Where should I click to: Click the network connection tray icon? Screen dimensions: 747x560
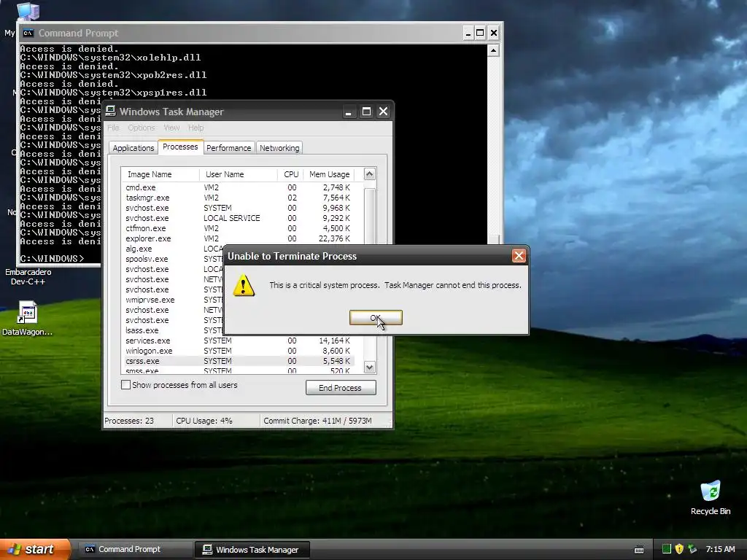(692, 549)
